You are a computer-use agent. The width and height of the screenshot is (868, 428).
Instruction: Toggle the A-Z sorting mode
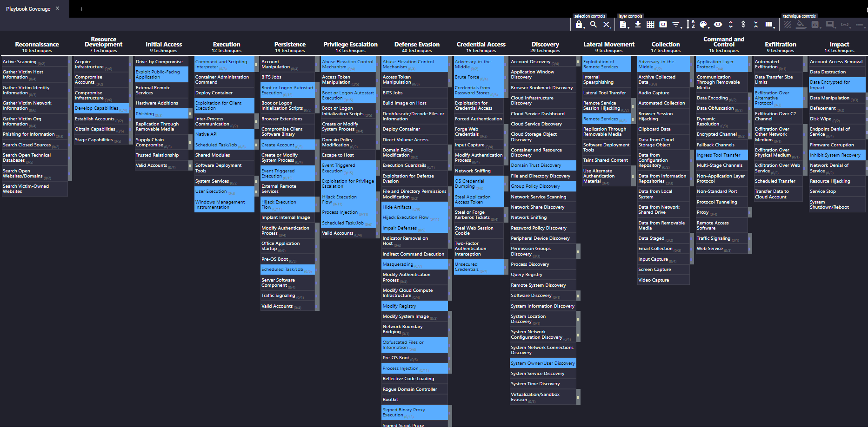690,25
